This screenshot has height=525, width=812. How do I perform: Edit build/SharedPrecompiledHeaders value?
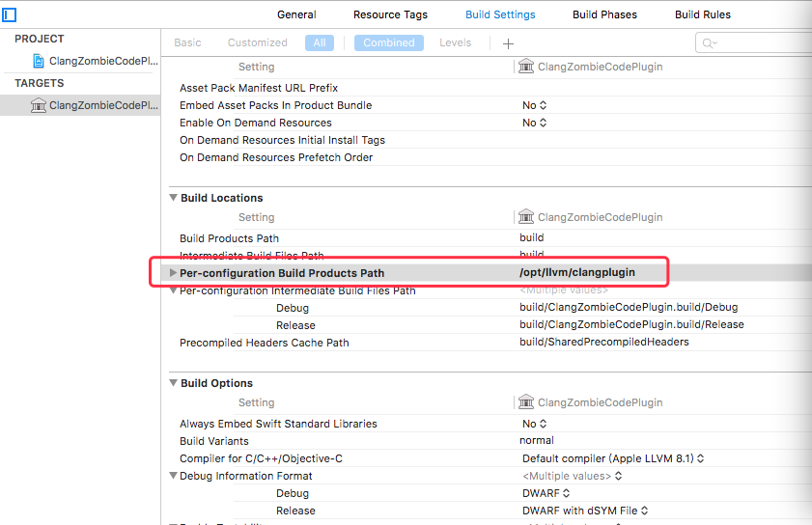click(604, 342)
